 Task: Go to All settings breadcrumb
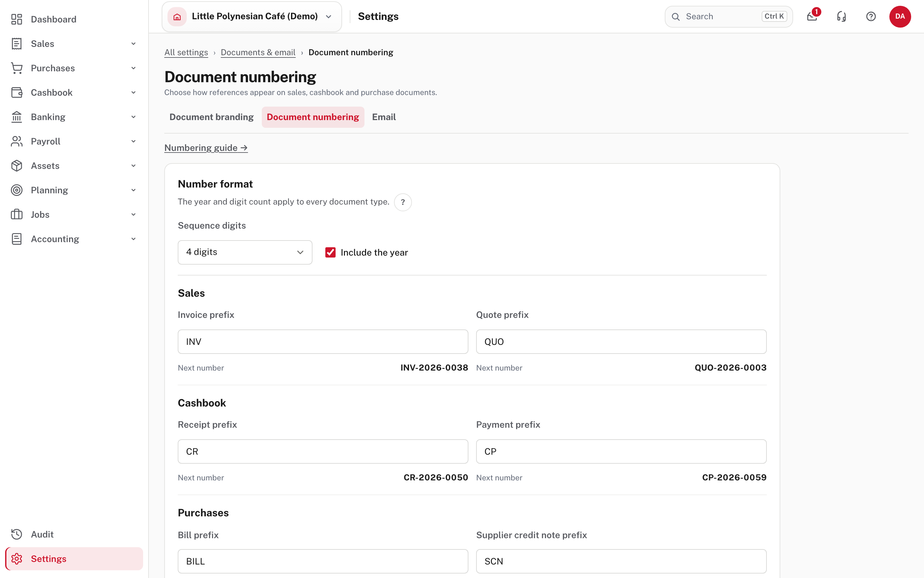coord(186,52)
